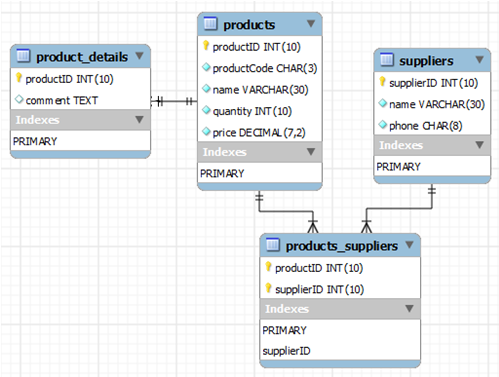Collapse the suppliers table with header arrow
This screenshot has height=377, width=499.
pyautogui.click(x=479, y=60)
